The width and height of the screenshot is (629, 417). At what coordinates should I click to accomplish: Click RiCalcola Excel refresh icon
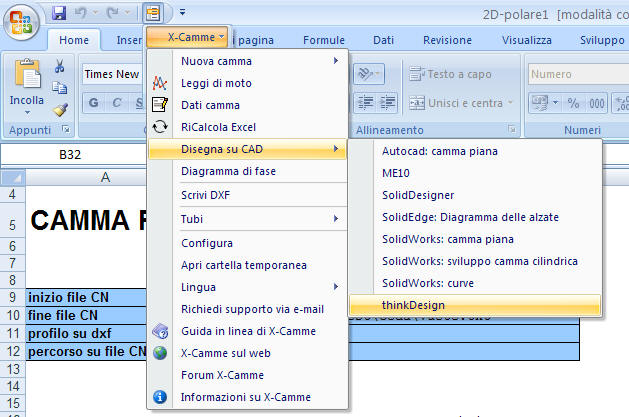[x=160, y=127]
